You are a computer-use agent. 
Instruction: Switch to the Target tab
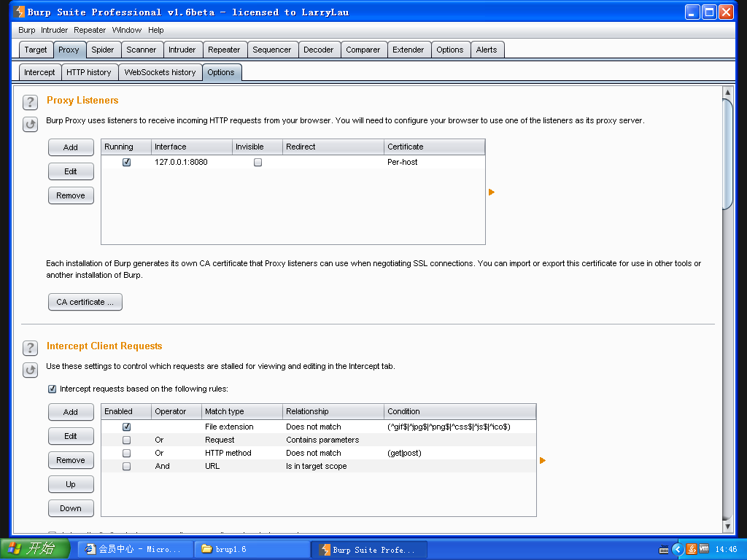click(x=36, y=50)
